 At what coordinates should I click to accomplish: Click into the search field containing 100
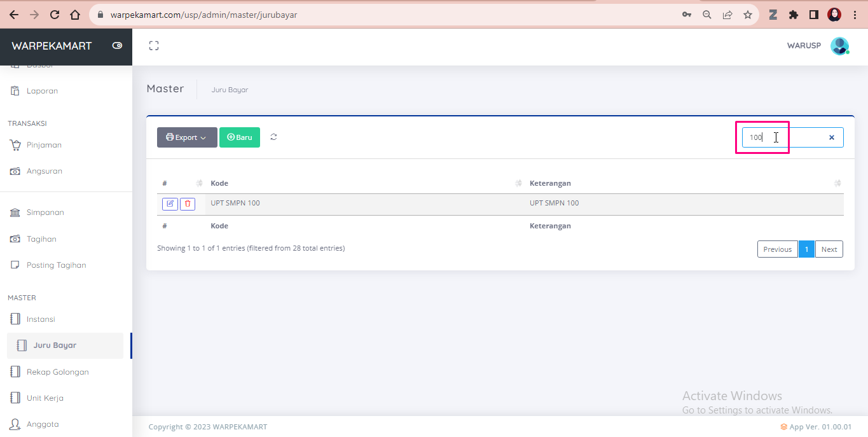[793, 137]
